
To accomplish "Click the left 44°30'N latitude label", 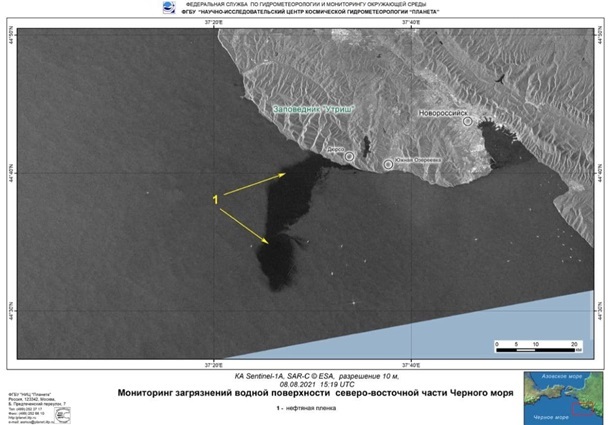I will [11, 311].
